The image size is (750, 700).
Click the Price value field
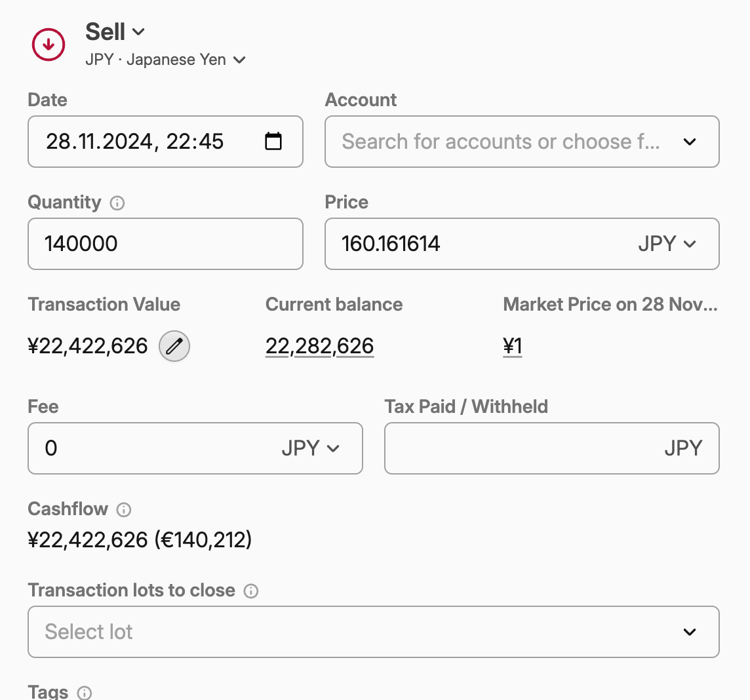[472, 244]
